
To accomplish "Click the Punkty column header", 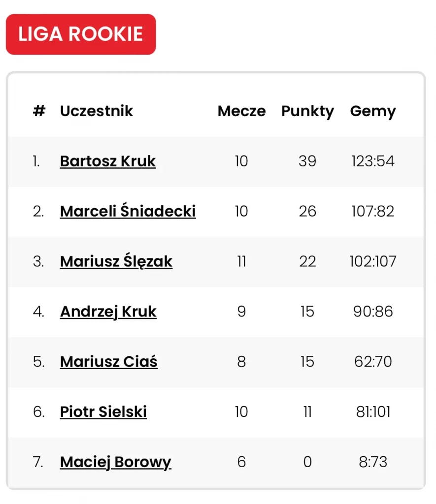I will (x=307, y=112).
